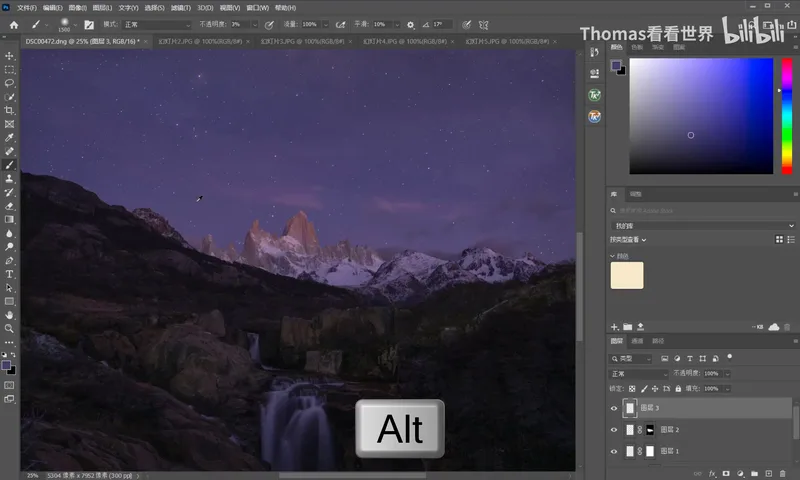Open the 窗口(W) menu
Image resolution: width=800 pixels, height=480 pixels.
click(x=258, y=8)
